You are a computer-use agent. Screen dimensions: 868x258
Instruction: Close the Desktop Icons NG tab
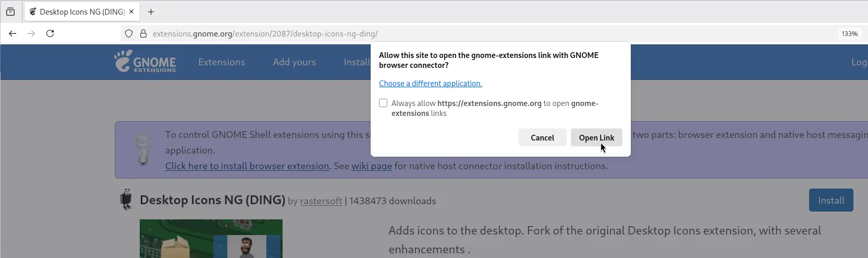point(131,11)
